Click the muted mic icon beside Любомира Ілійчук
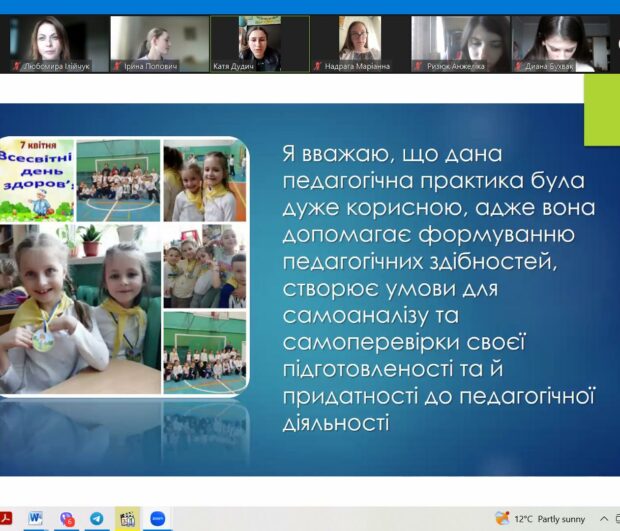Image resolution: width=620 pixels, height=531 pixels. (16, 66)
